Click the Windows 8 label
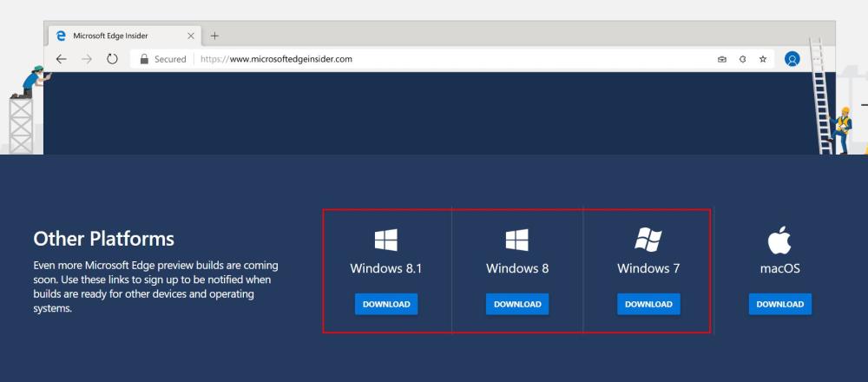 517,269
